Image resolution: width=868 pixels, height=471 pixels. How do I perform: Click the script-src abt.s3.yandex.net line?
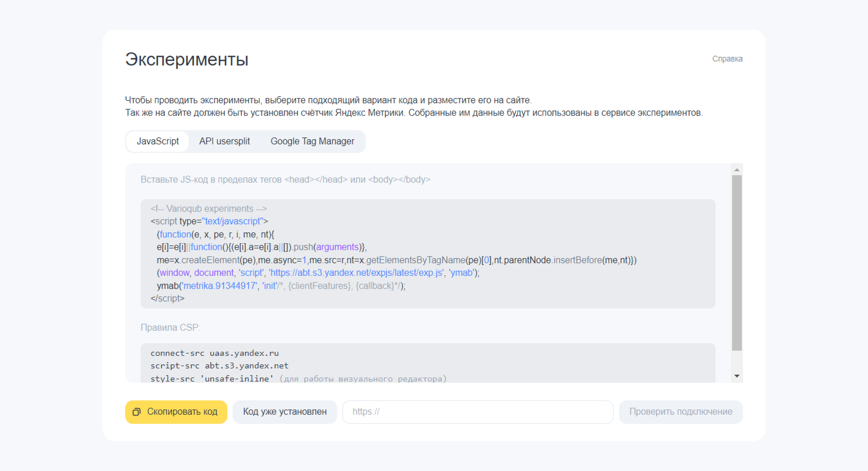coord(219,366)
